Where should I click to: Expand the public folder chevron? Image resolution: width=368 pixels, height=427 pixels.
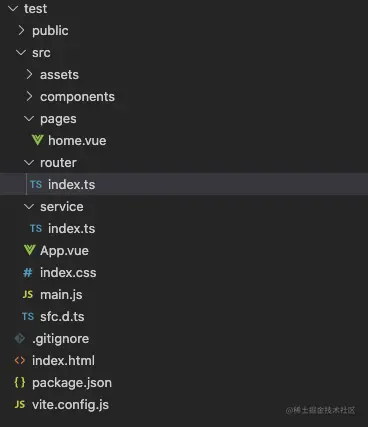click(21, 30)
